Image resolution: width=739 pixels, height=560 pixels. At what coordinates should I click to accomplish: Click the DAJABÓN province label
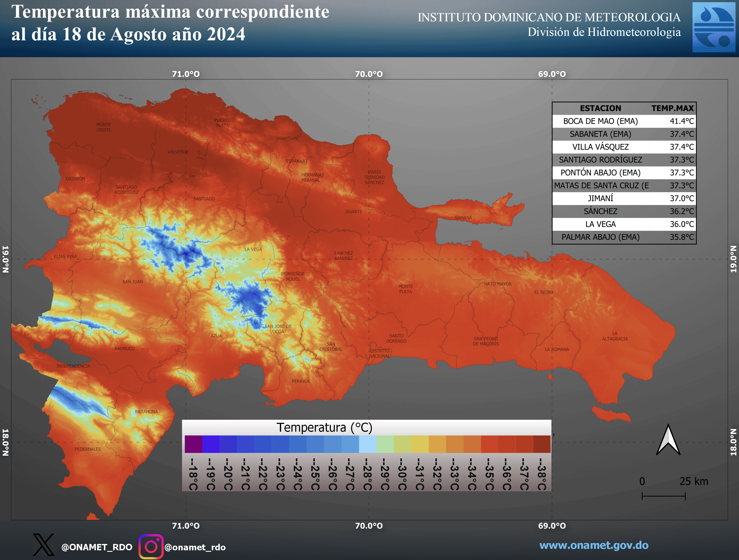click(x=75, y=179)
